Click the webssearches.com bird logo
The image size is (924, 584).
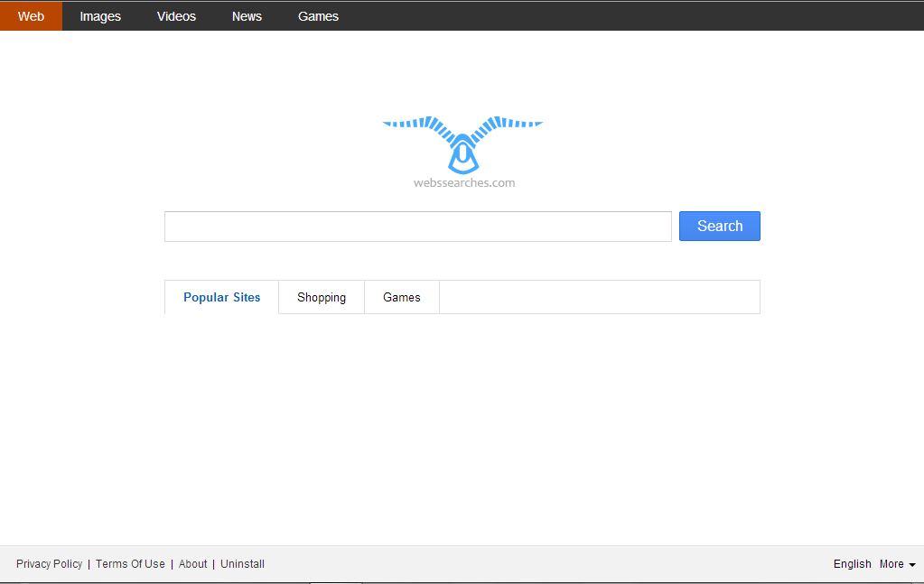click(x=463, y=144)
